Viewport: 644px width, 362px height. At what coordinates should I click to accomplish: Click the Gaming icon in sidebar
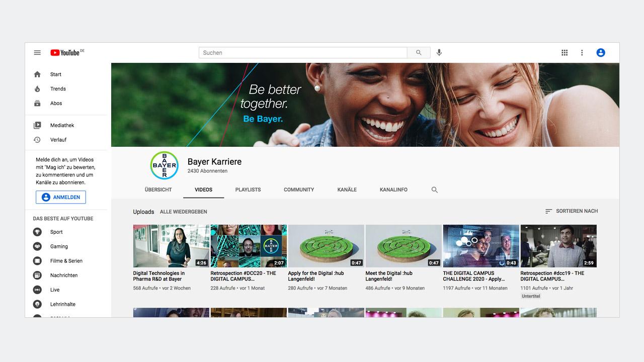coord(37,246)
